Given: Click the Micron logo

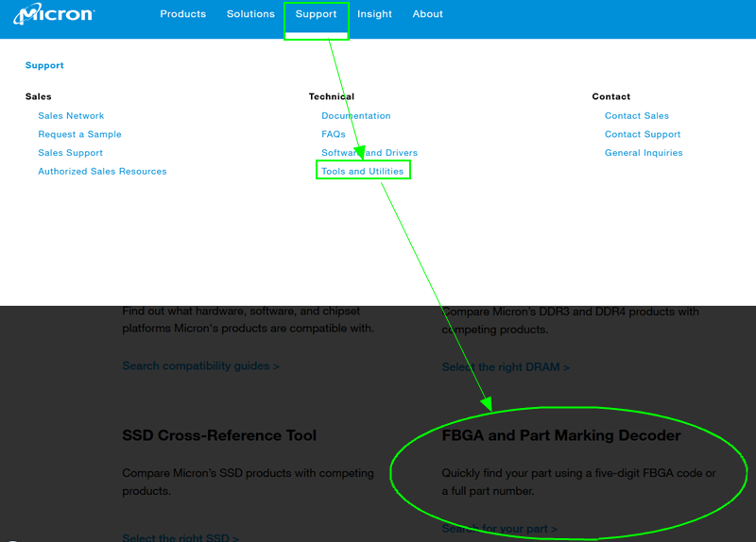Looking at the screenshot, I should (x=54, y=14).
